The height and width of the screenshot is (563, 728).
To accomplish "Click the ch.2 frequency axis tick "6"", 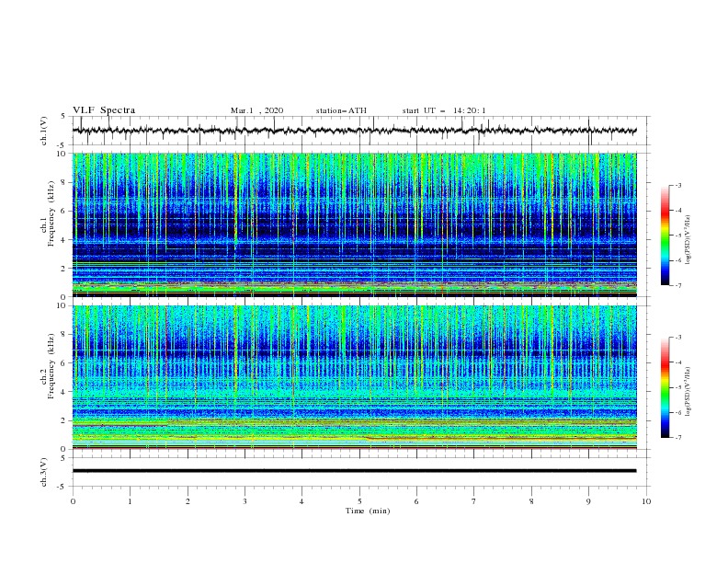I will pos(64,362).
